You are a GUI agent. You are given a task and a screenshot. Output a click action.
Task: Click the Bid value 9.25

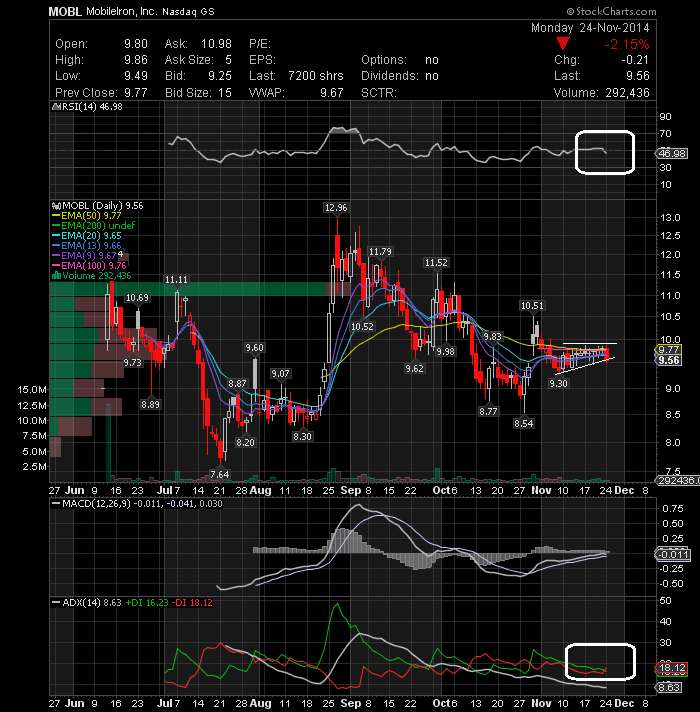[x=220, y=76]
